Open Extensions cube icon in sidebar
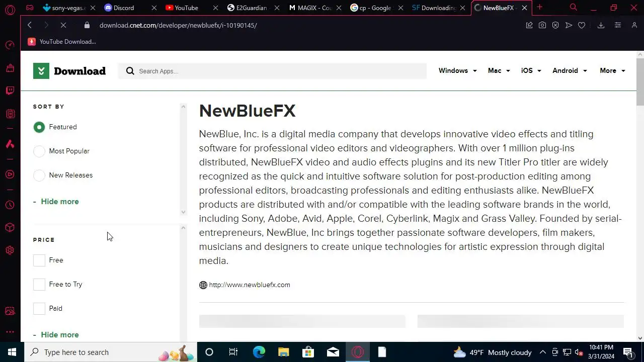Image resolution: width=644 pixels, height=362 pixels. [x=10, y=228]
